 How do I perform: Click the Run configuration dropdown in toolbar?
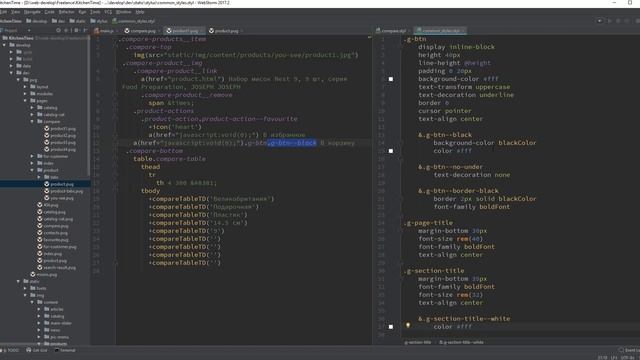pos(600,20)
